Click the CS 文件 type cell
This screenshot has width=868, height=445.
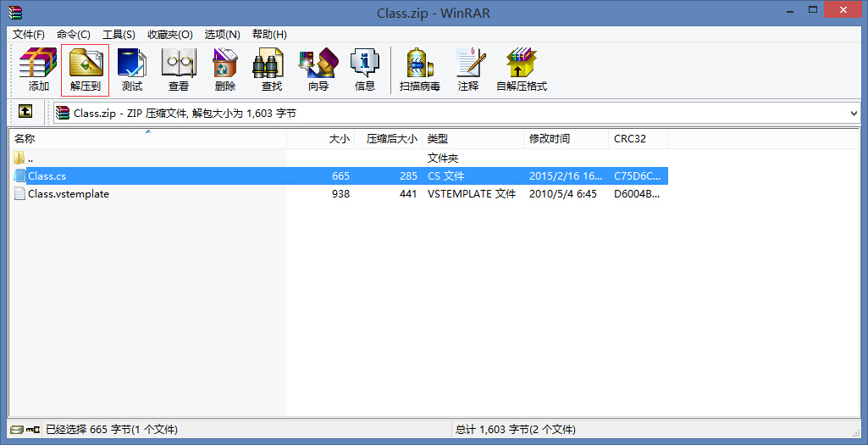click(446, 176)
